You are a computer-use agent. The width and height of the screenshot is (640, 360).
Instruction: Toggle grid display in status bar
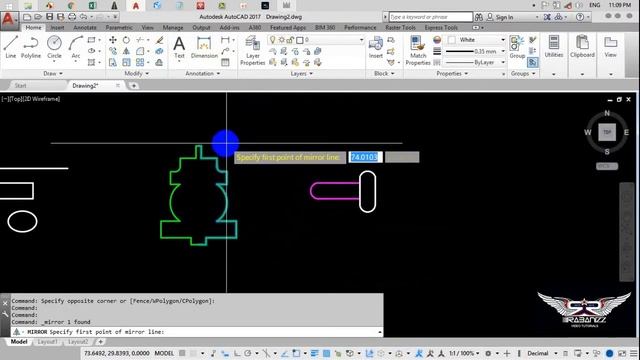182,353
